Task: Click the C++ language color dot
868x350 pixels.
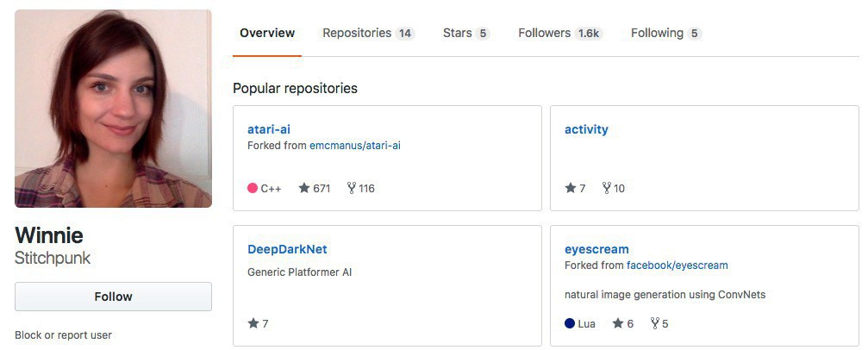Action: tap(253, 188)
